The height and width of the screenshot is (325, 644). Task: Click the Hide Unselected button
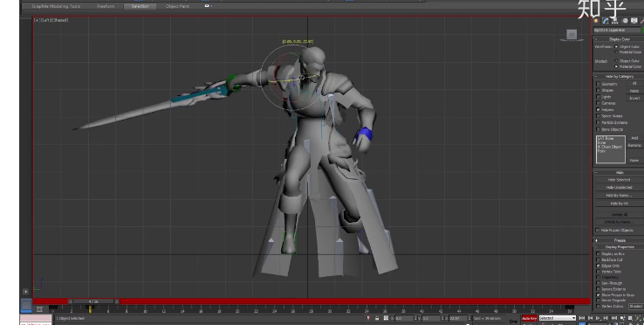[619, 188]
